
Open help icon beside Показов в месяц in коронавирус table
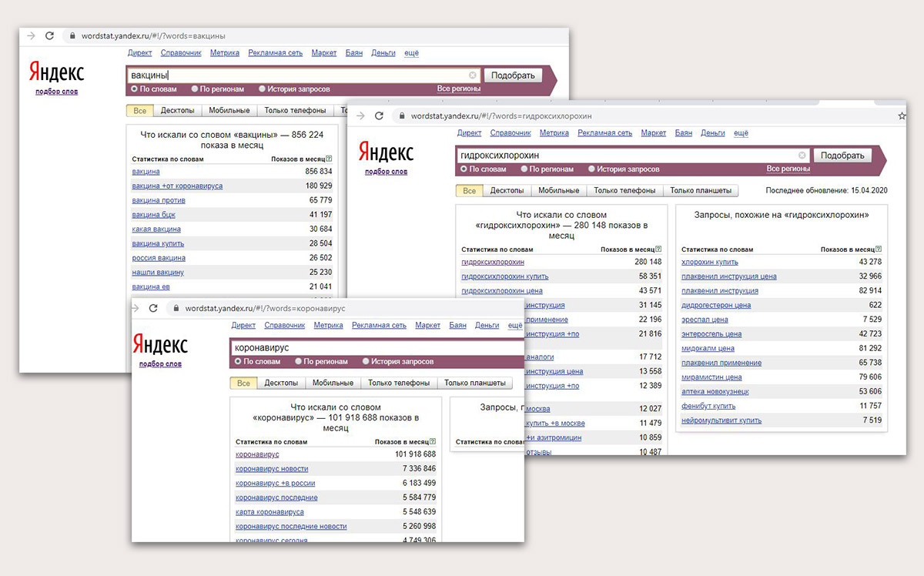tap(433, 442)
